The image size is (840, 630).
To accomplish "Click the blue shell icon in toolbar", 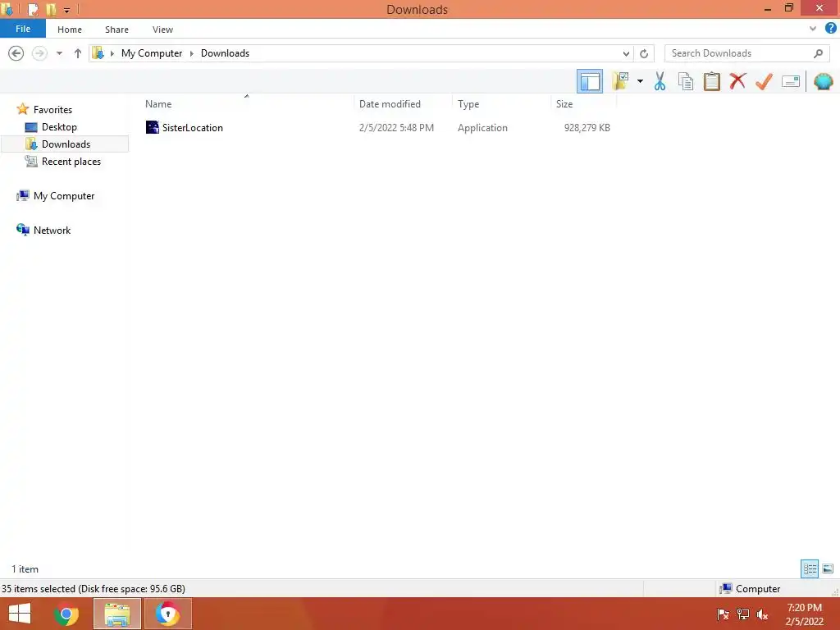I will (823, 81).
